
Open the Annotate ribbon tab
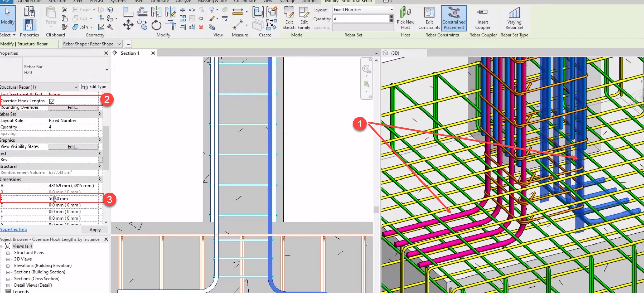tap(160, 1)
